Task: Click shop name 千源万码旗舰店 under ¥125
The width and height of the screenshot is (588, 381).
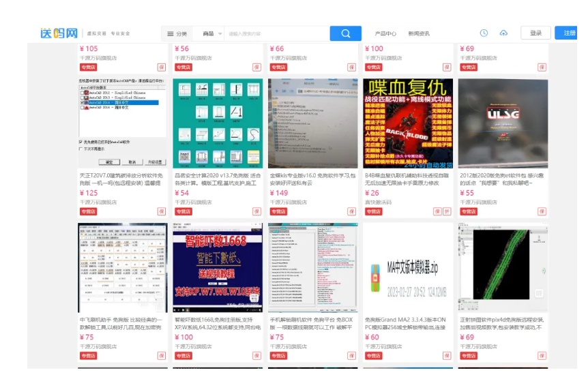Action: [x=98, y=202]
